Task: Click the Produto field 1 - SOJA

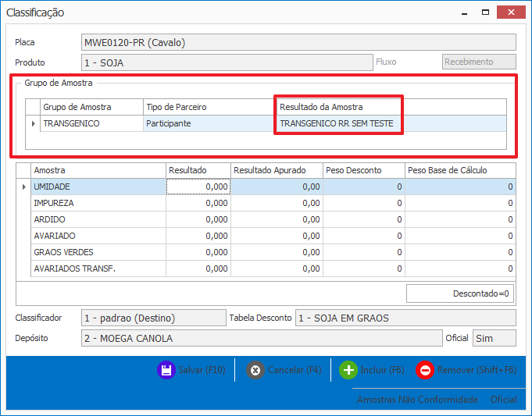Action: [x=227, y=62]
